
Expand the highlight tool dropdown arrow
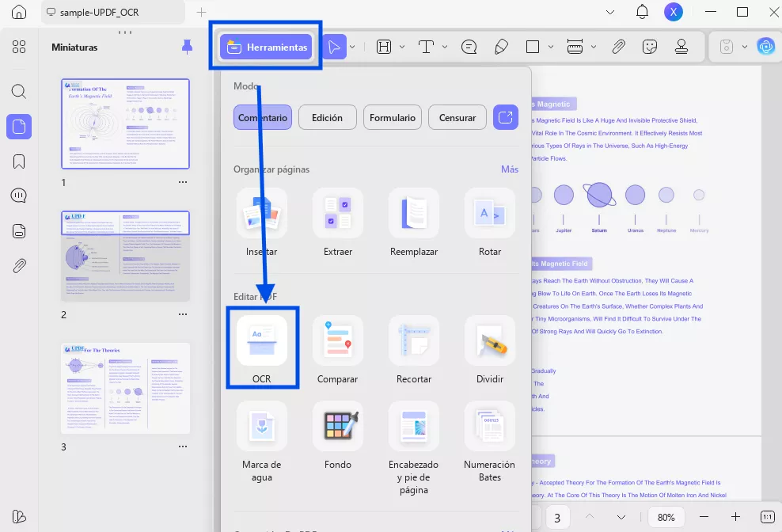click(x=402, y=47)
